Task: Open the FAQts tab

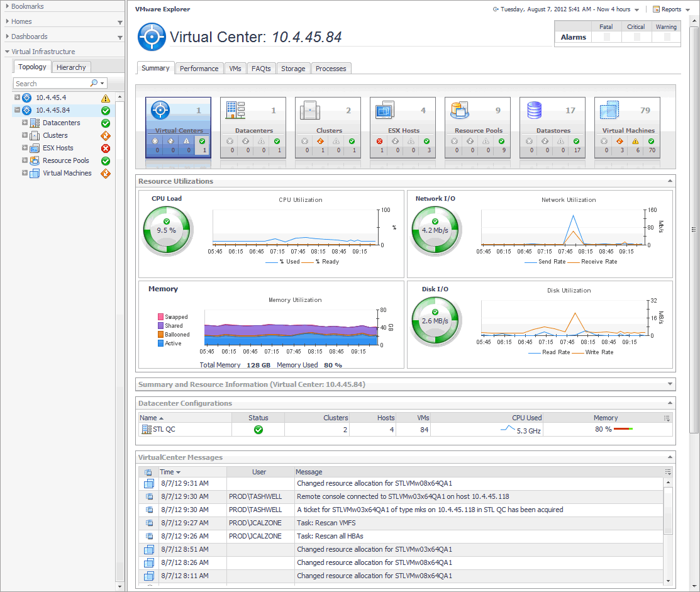Action: click(x=261, y=69)
